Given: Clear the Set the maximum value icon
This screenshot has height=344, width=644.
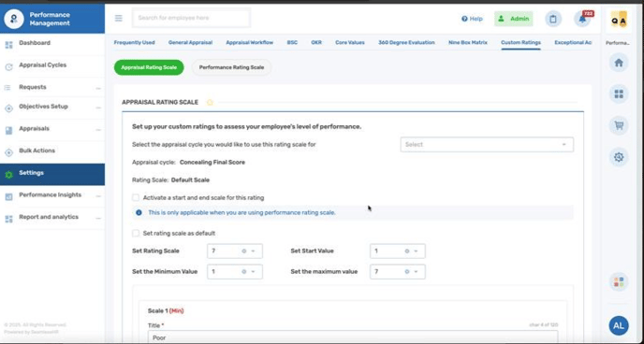Looking at the screenshot, I should pos(407,272).
